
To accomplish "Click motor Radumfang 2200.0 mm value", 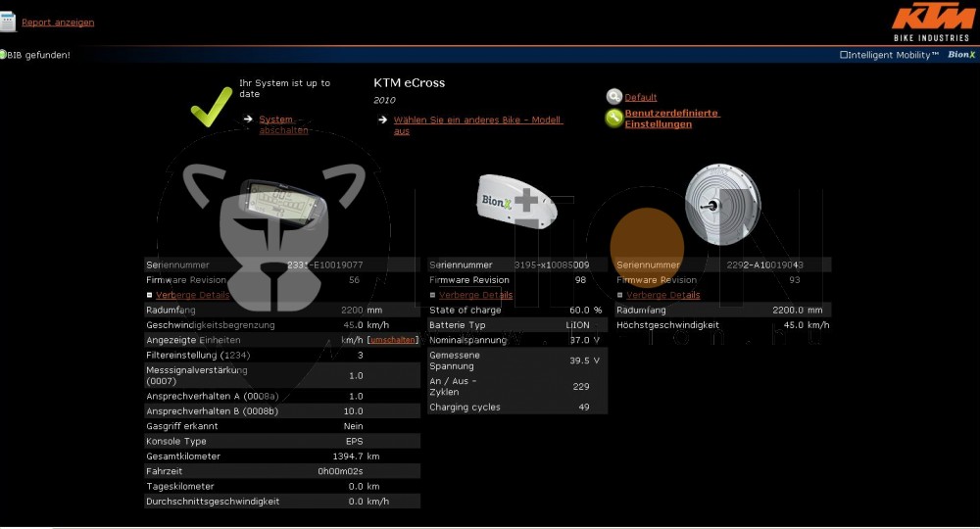I will point(798,310).
